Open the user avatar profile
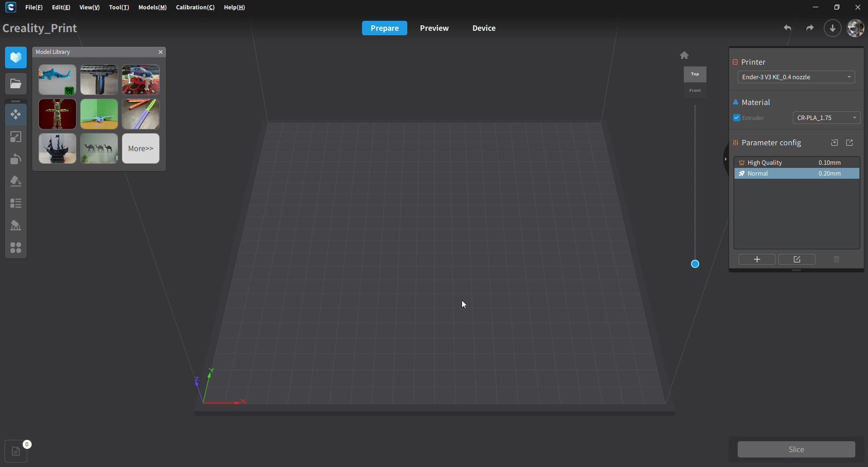This screenshot has width=868, height=467. [x=855, y=28]
